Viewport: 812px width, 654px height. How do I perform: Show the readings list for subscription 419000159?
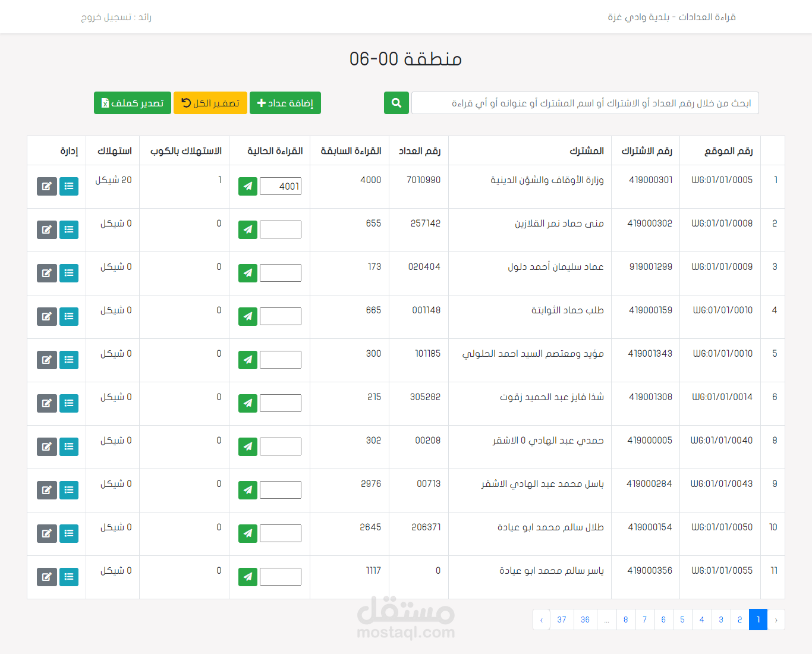click(69, 316)
